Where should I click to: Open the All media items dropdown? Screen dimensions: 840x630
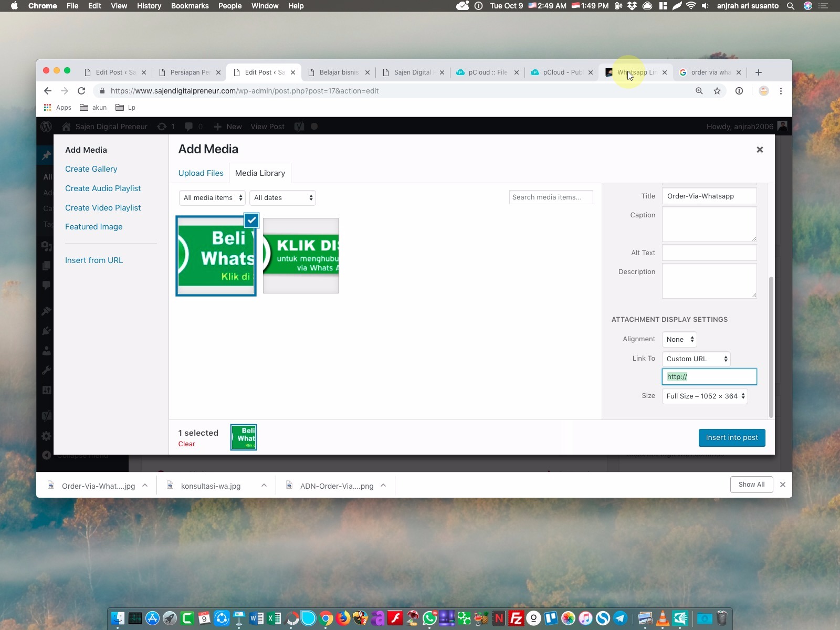click(213, 198)
